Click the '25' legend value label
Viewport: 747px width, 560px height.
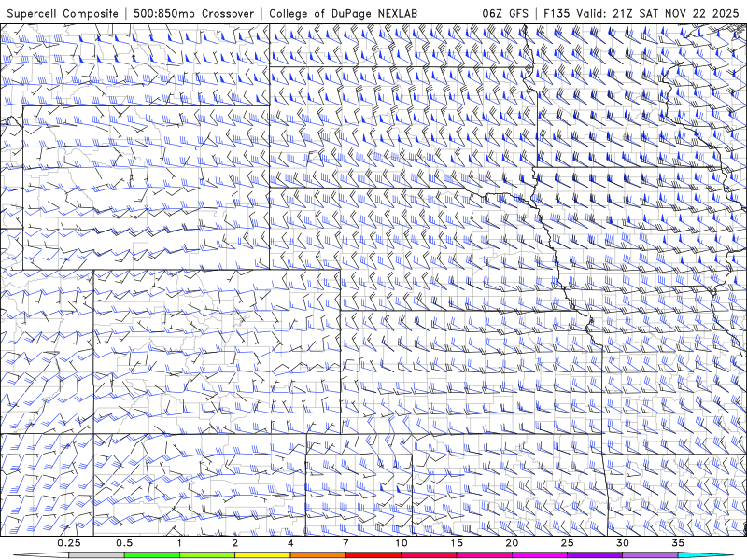click(568, 543)
